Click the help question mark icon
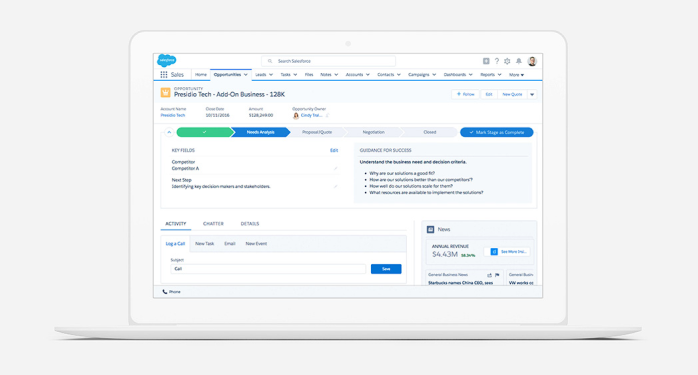The height and width of the screenshot is (375, 698). pos(497,61)
